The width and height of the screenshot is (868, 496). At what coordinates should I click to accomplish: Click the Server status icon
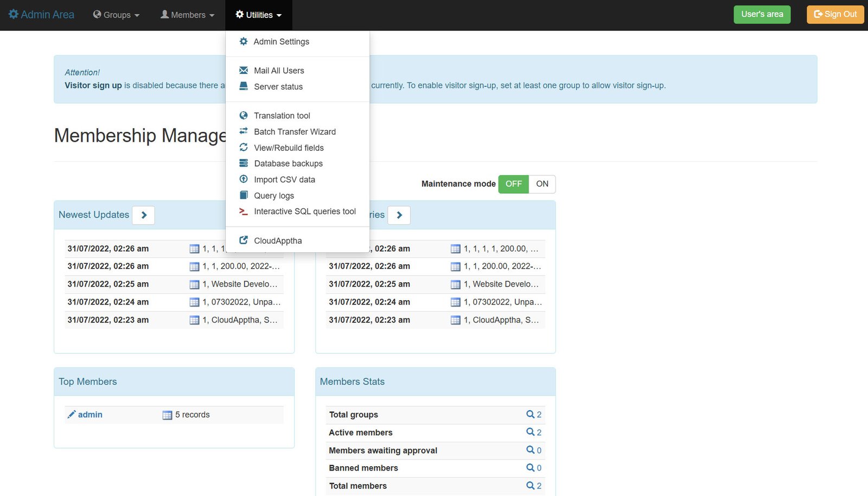click(244, 86)
